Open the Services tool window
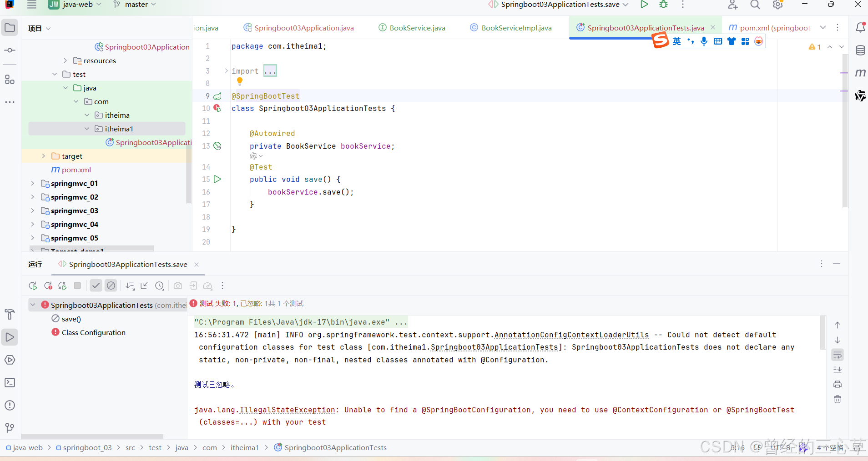The height and width of the screenshot is (461, 868). pos(10,360)
